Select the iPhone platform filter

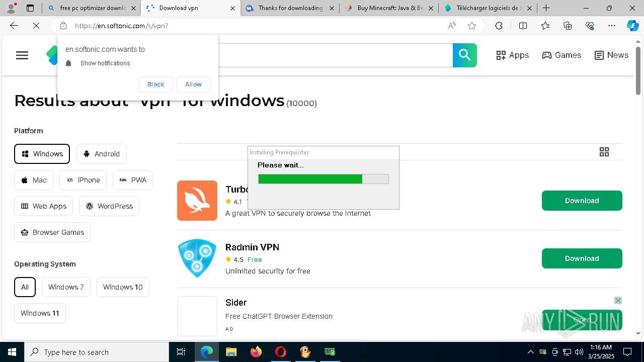pos(83,180)
